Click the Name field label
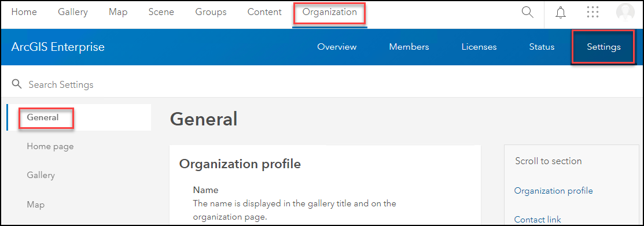644x226 pixels. tap(205, 190)
